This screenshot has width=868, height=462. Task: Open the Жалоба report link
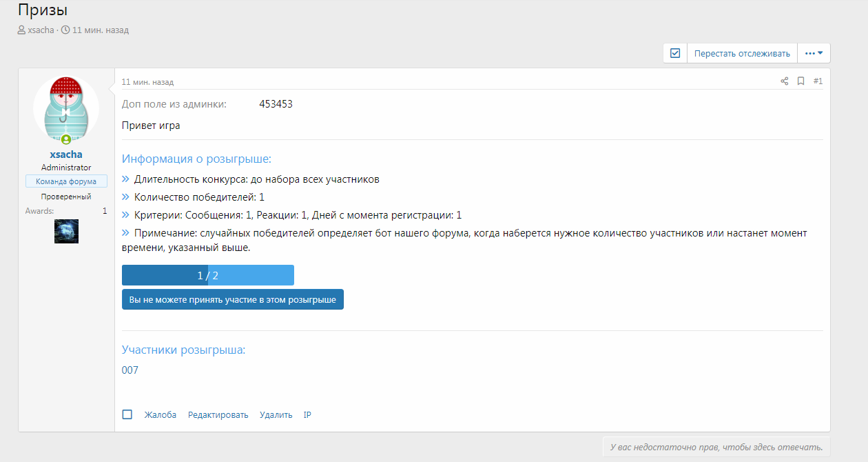click(160, 415)
